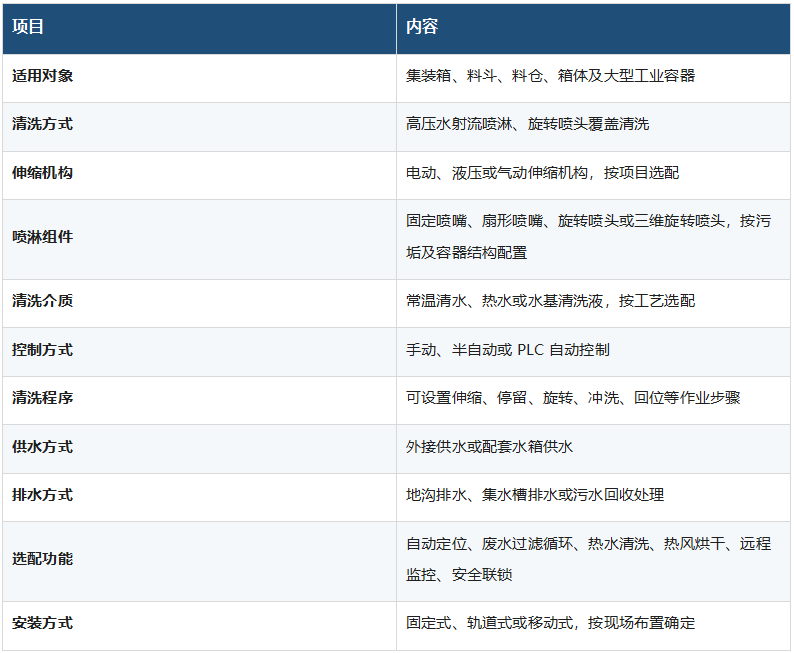Viewport: 794px width, 653px height.
Task: Click the text 外接供水或配套水箱供水
Action: 489,447
